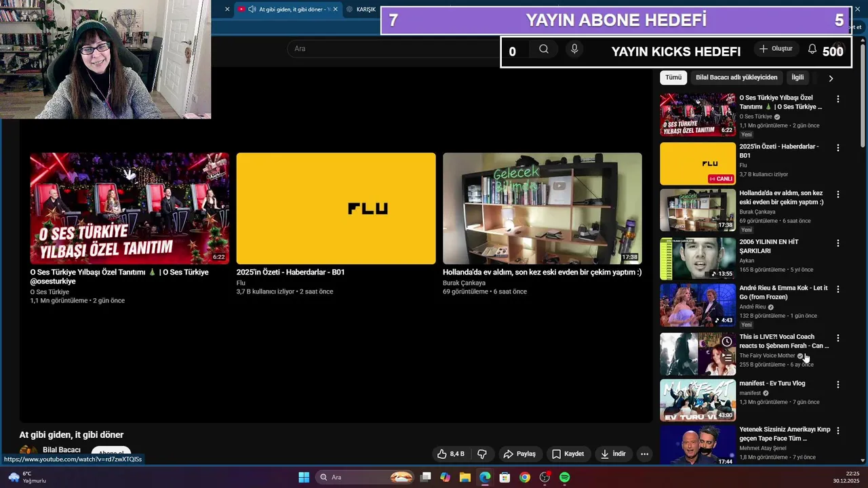
Task: Add This is LIVE video to queue
Action: pos(727,356)
